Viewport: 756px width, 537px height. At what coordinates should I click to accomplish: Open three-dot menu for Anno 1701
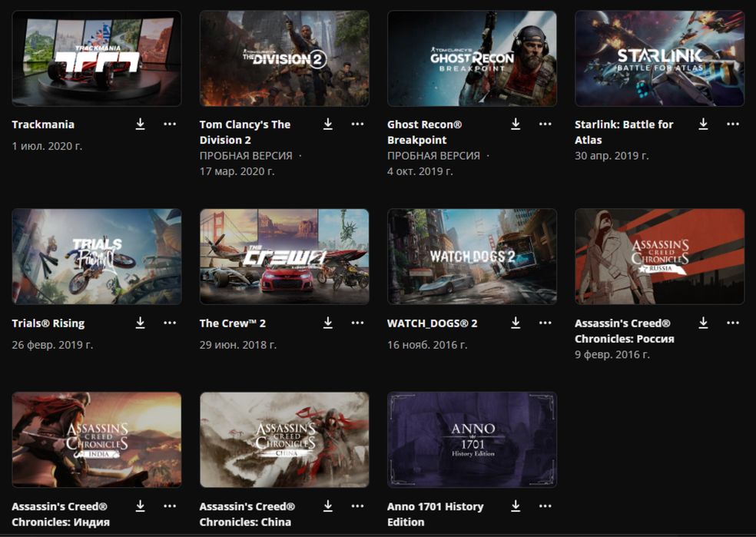(x=545, y=506)
